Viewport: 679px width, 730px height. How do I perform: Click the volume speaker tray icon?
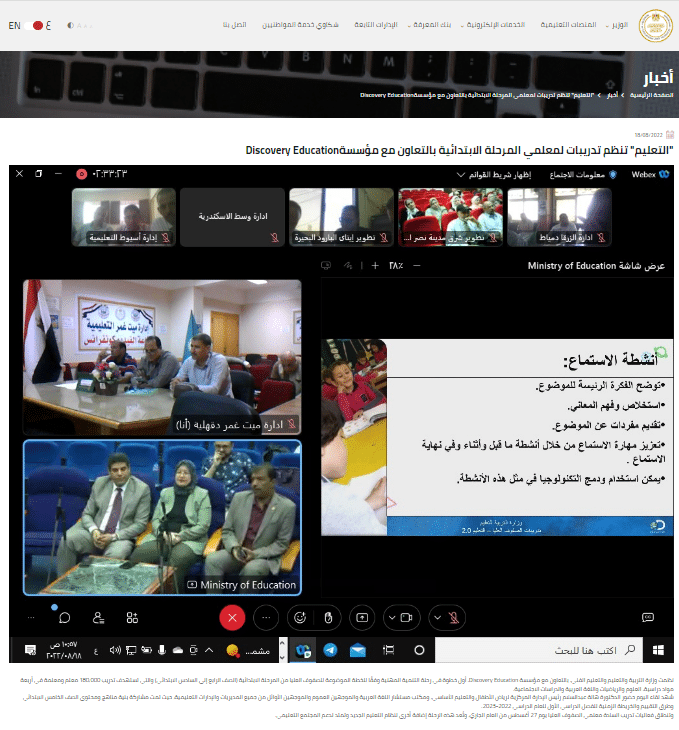[x=115, y=650]
